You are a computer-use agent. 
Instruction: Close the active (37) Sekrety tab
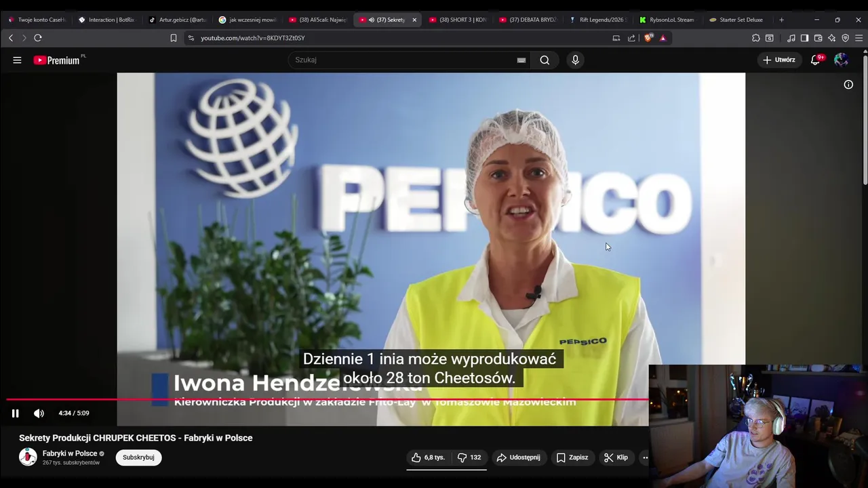pos(414,20)
